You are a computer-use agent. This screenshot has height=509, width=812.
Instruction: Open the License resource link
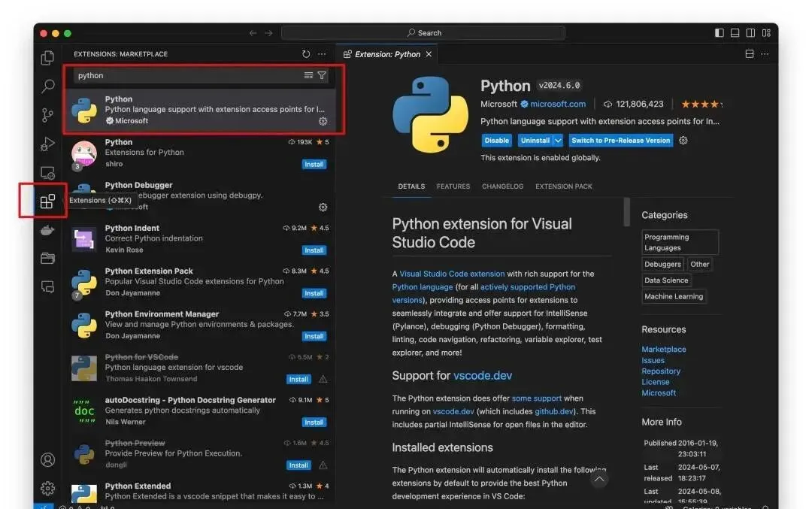point(655,382)
